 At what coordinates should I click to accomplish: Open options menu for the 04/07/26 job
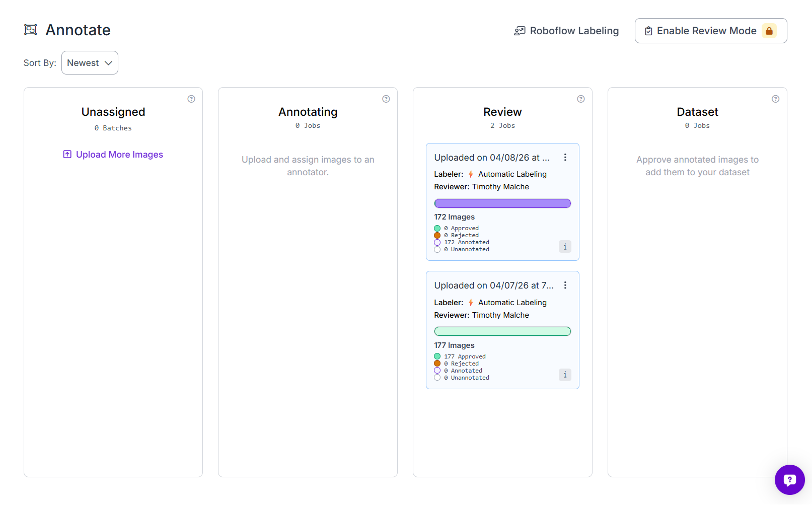(565, 285)
